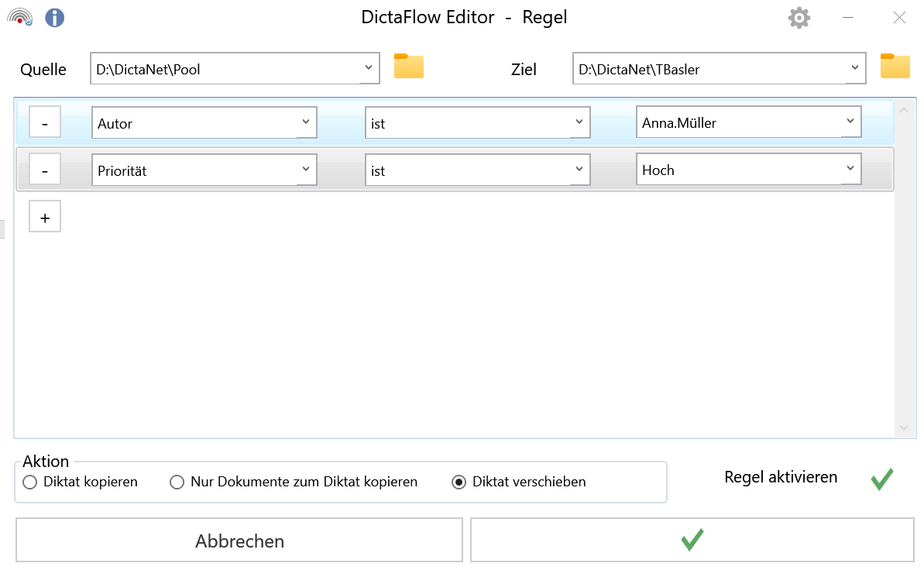Toggle the Regel aktivieren green checkmark

click(x=881, y=479)
